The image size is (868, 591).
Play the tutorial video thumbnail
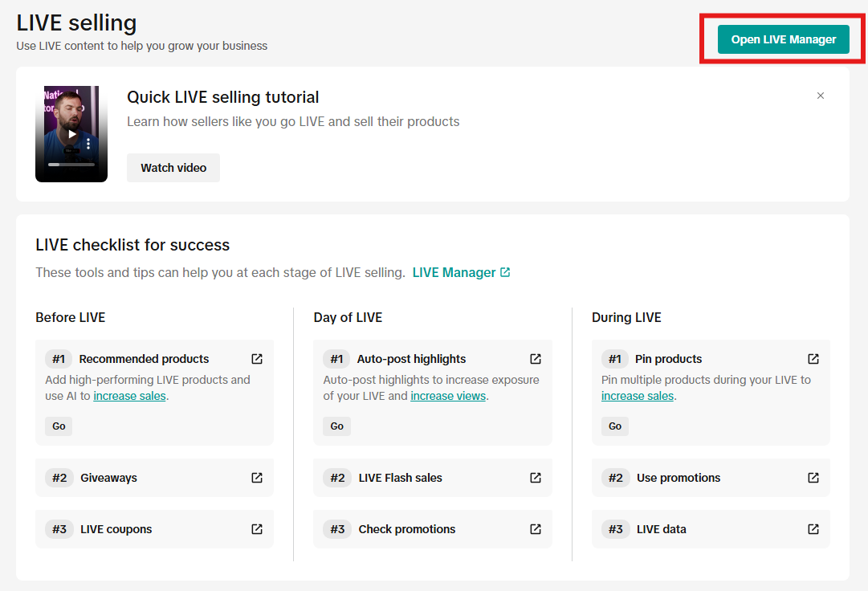point(71,134)
